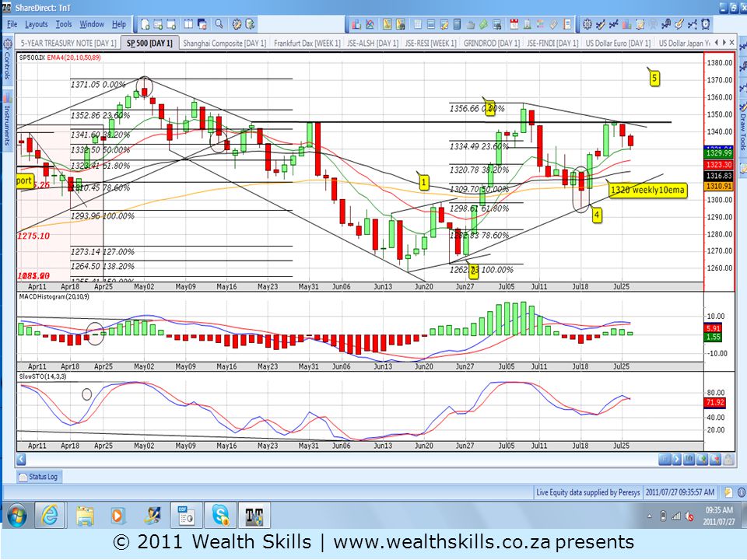Open the US Dollar Euro [DAY 1] tab
747x560 pixels.
pyautogui.click(x=618, y=43)
